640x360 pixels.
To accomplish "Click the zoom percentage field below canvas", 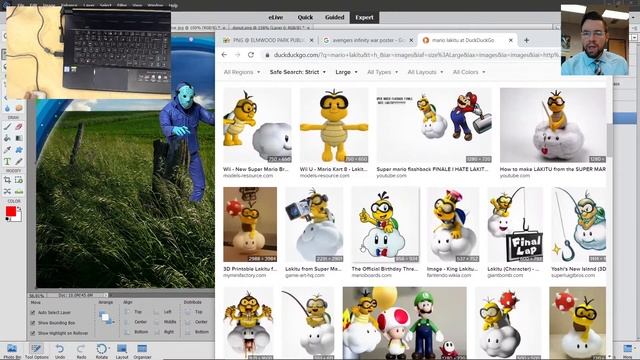I will click(36, 295).
